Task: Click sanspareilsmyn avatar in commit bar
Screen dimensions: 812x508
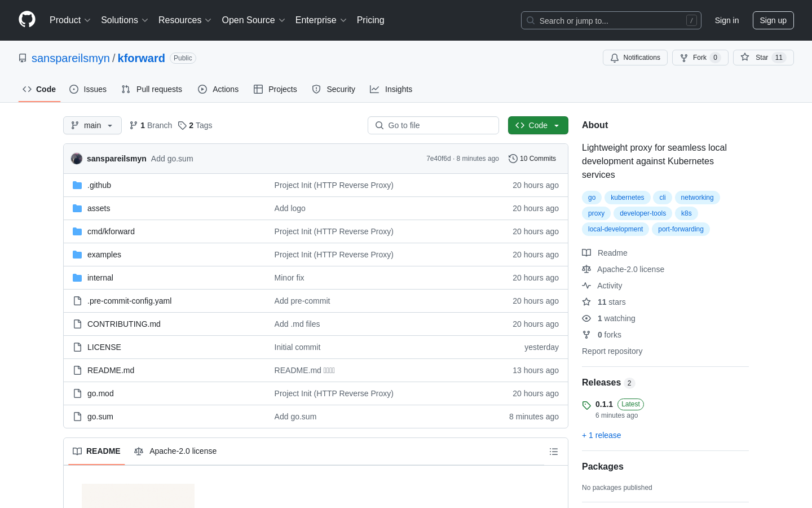Action: tap(77, 159)
